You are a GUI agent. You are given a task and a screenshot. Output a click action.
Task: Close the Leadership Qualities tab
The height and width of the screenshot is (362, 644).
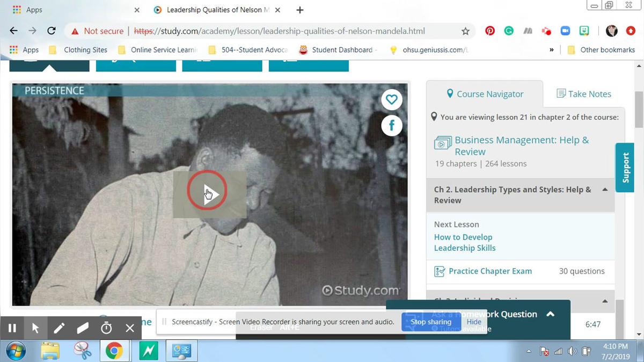tap(277, 10)
